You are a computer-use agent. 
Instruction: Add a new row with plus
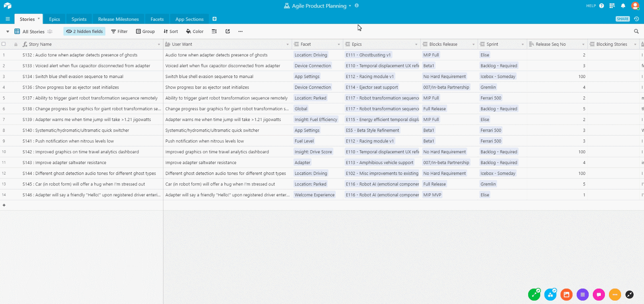tap(4, 205)
